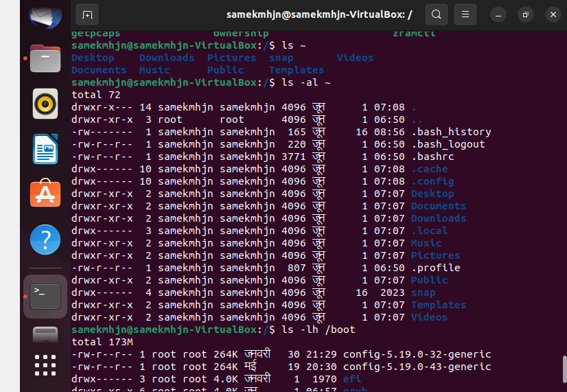Click the terminal search magnifier button

pos(436,14)
